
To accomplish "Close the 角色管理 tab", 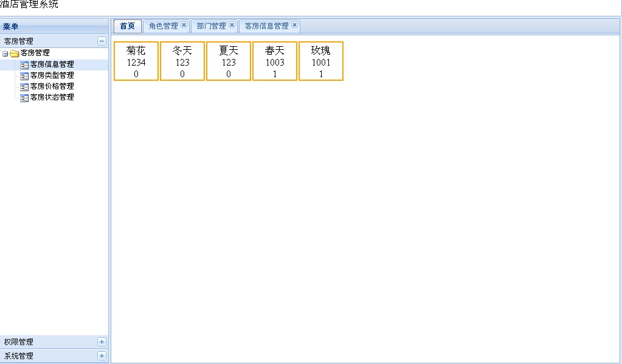I will pos(184,26).
